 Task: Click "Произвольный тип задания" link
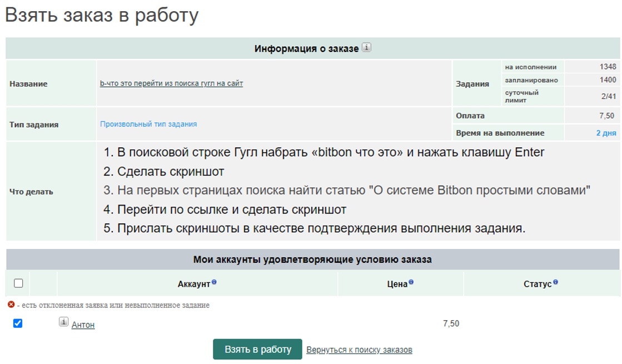pos(148,124)
